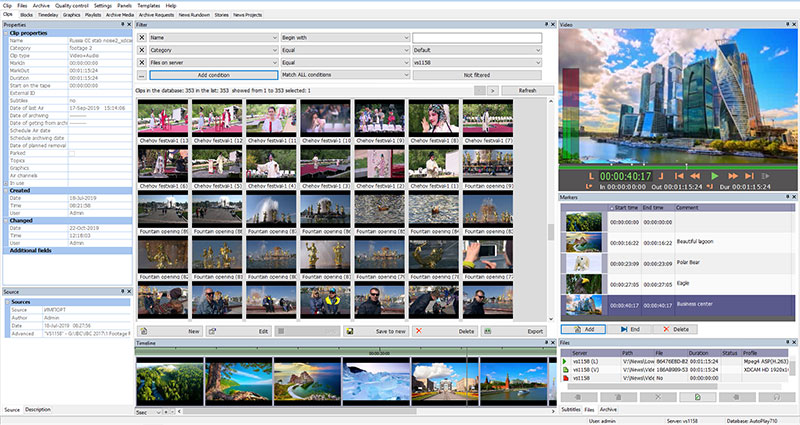Delete the Files on server filter row
The height and width of the screenshot is (425, 800).
pyautogui.click(x=142, y=62)
